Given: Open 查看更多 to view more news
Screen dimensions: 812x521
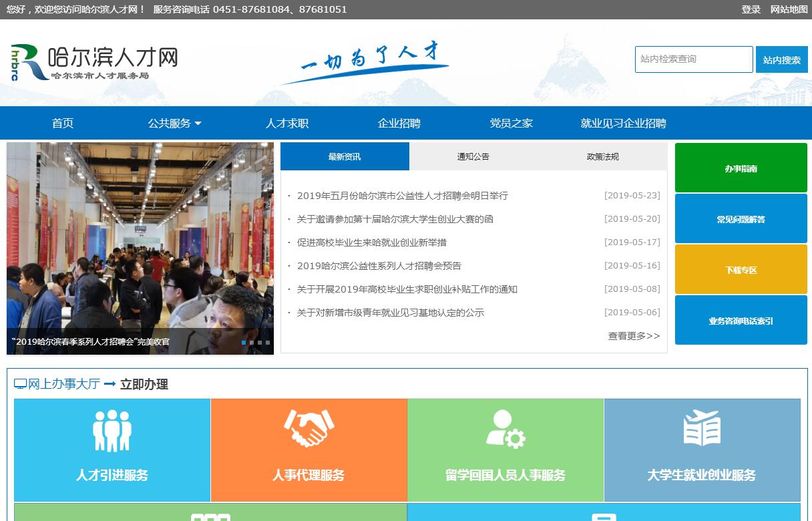Looking at the screenshot, I should (633, 336).
